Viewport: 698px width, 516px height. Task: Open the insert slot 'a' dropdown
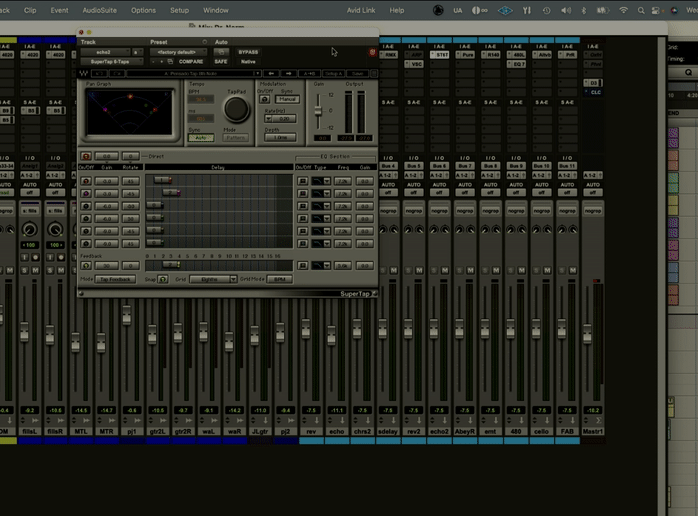(x=137, y=52)
